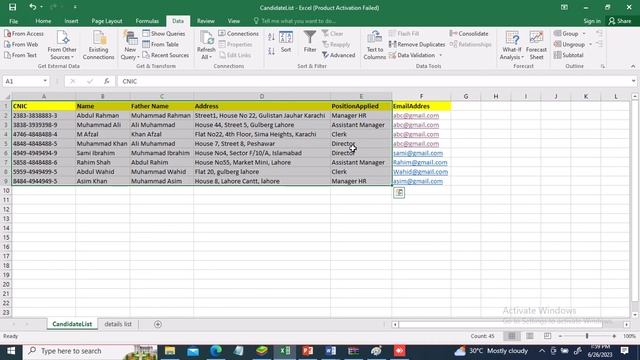Open the asim@gmail.com link
640x360 pixels.
418,181
